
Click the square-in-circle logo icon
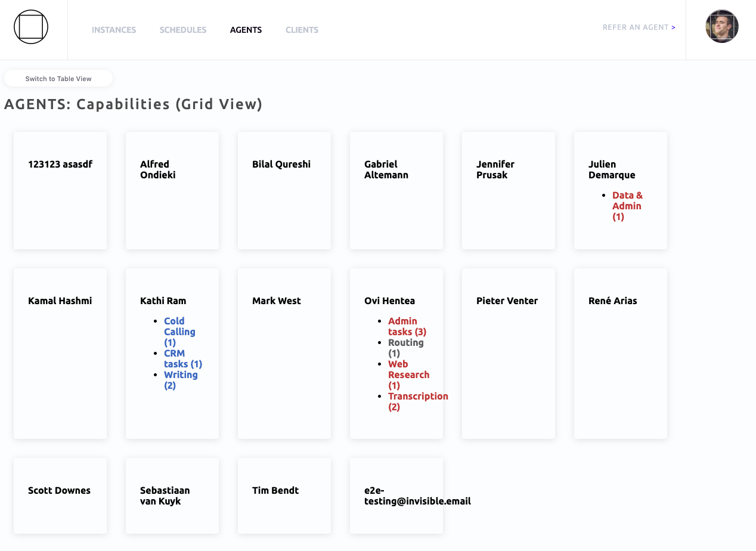pyautogui.click(x=31, y=27)
